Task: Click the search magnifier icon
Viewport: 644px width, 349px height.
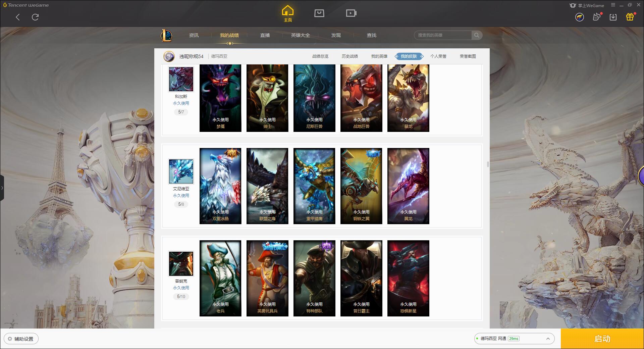Action: (477, 35)
